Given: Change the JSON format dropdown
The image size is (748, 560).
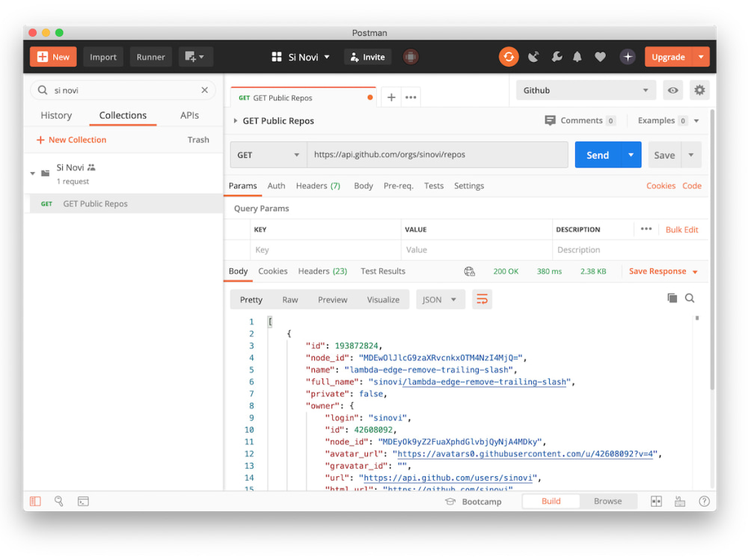Looking at the screenshot, I should (441, 300).
